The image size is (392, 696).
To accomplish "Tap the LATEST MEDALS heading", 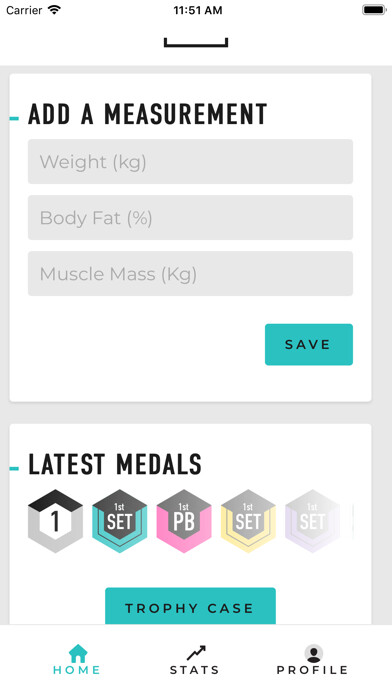I will pos(115,464).
